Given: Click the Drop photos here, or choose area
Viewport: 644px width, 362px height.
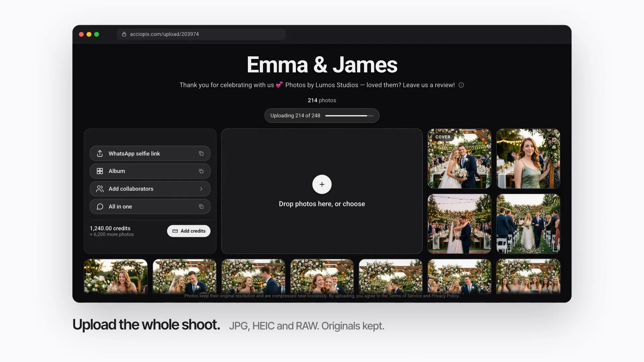Looking at the screenshot, I should [322, 191].
